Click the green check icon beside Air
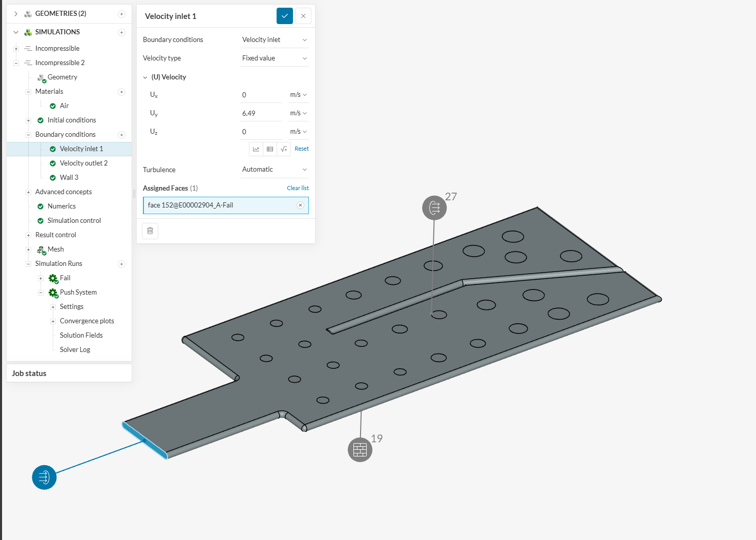 53,106
